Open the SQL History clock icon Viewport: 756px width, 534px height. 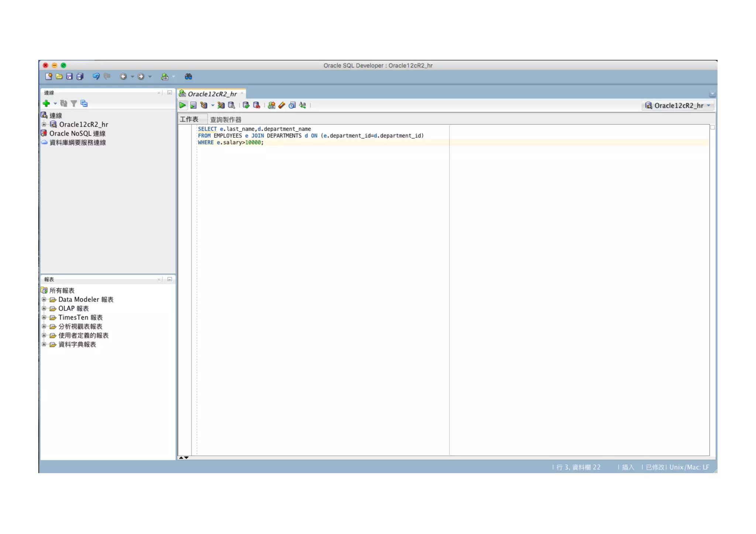pyautogui.click(x=292, y=105)
